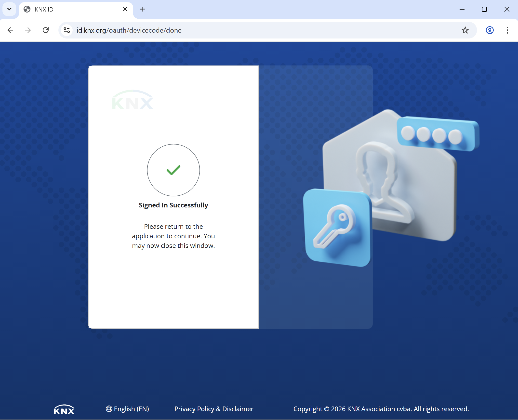Open the Chrome profile icon
The height and width of the screenshot is (420, 518).
tap(490, 30)
